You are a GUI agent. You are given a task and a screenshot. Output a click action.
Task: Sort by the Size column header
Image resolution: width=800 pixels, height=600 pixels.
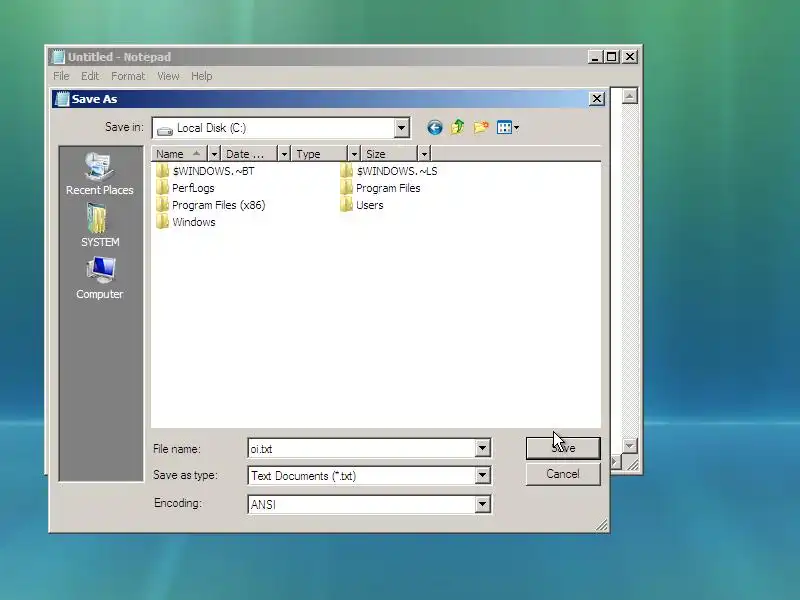coord(389,154)
